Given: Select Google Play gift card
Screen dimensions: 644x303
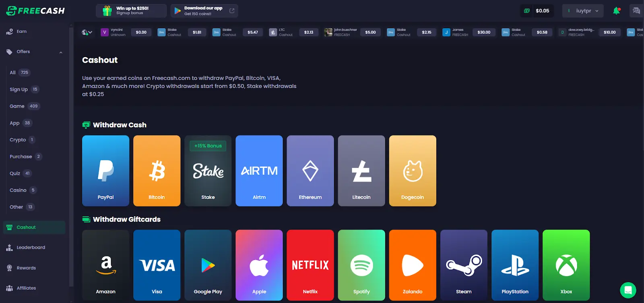Looking at the screenshot, I should 208,265.
